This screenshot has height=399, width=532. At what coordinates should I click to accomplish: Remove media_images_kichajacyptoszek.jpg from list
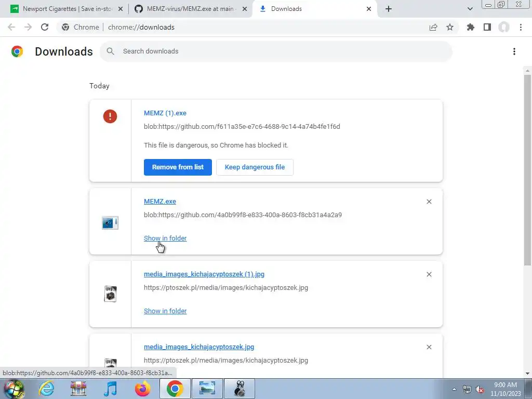[429, 347]
